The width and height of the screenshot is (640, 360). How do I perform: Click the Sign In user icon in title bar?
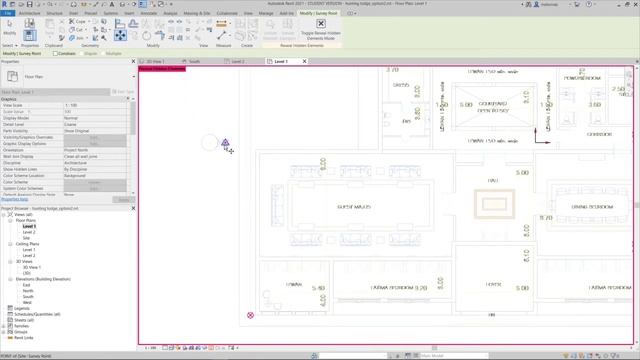click(x=536, y=4)
